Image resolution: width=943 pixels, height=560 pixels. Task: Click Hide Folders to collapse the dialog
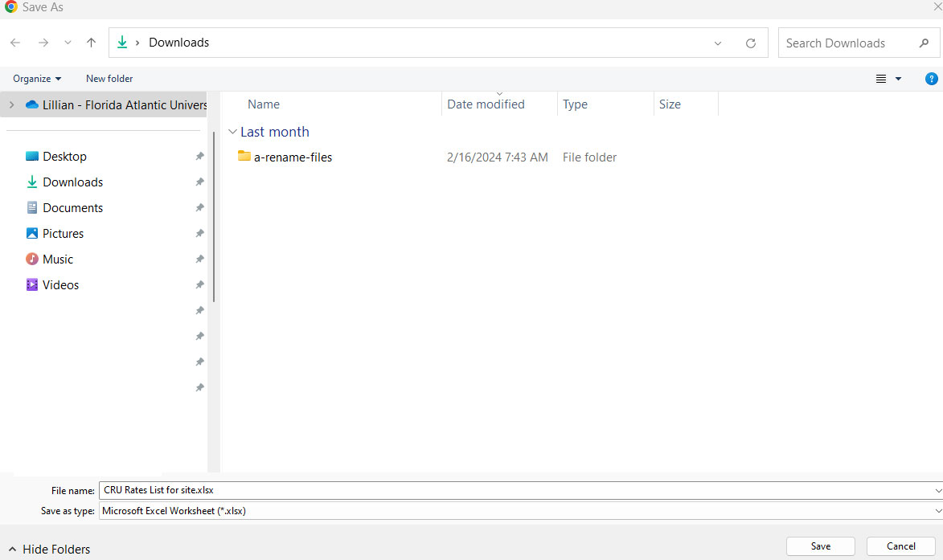[x=48, y=549]
